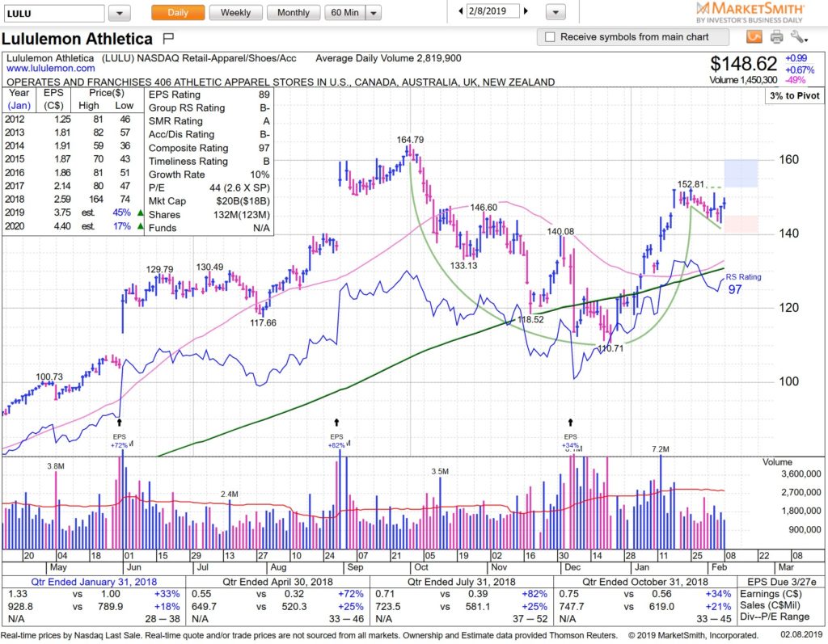This screenshot has height=644, width=828.
Task: Select the Shares 132M row
Action: (209, 215)
